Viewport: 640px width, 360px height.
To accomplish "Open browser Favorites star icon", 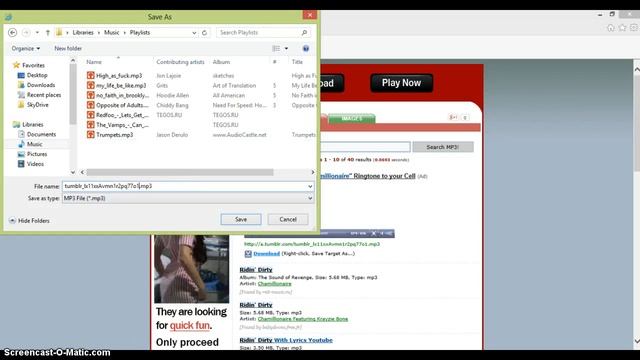I will 622,28.
